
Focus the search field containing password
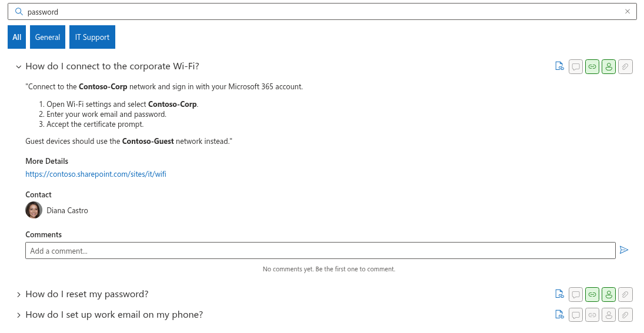(322, 12)
